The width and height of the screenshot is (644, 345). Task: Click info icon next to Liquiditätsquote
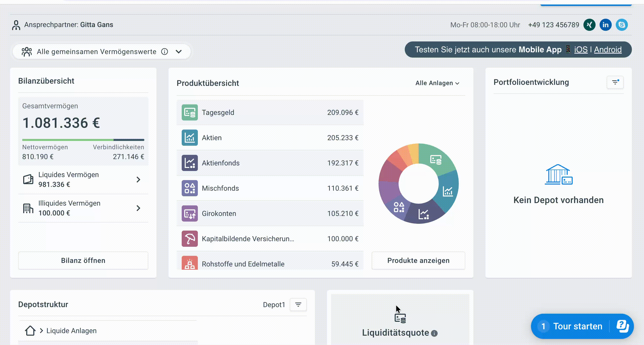pyautogui.click(x=434, y=333)
